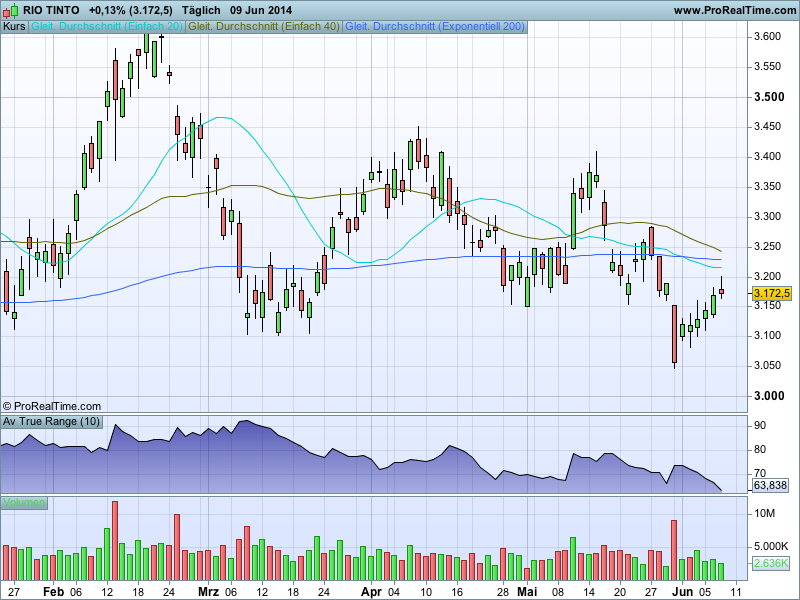Click the Jun month label on time axis
Screen dimensions: 800x600
(x=682, y=592)
